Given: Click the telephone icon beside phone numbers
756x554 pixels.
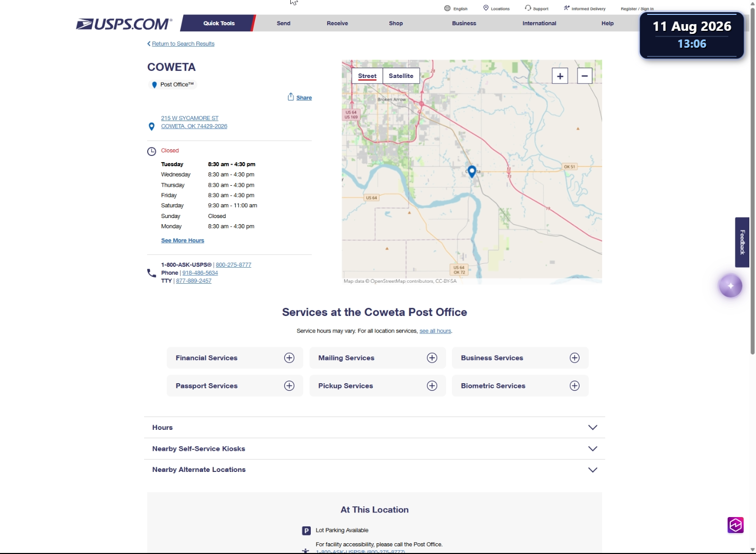Looking at the screenshot, I should [151, 273].
